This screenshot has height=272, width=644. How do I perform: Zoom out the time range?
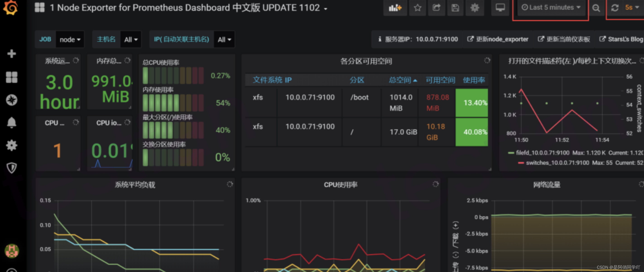tap(596, 8)
